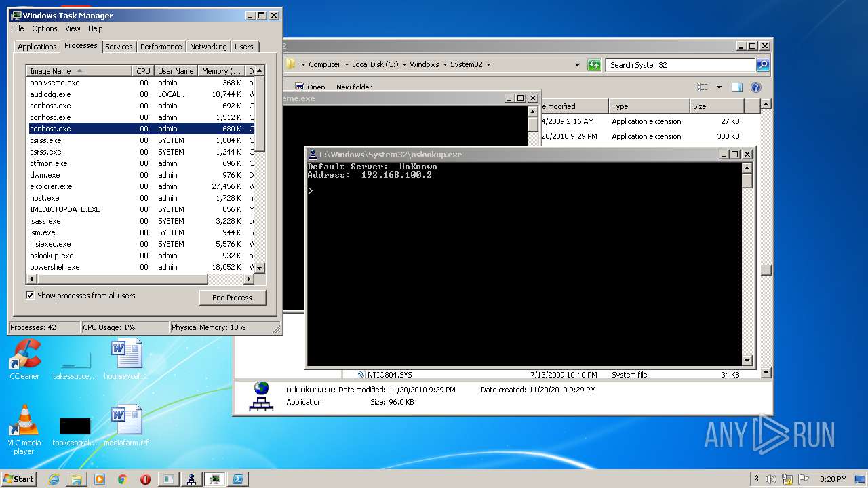Open the PowerShell taskbar button

[x=238, y=479]
